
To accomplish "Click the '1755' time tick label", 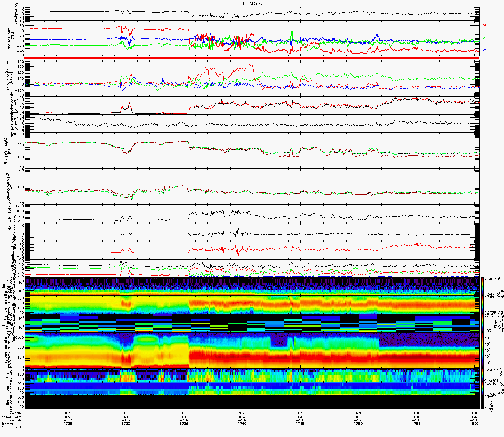I will [x=416, y=424].
